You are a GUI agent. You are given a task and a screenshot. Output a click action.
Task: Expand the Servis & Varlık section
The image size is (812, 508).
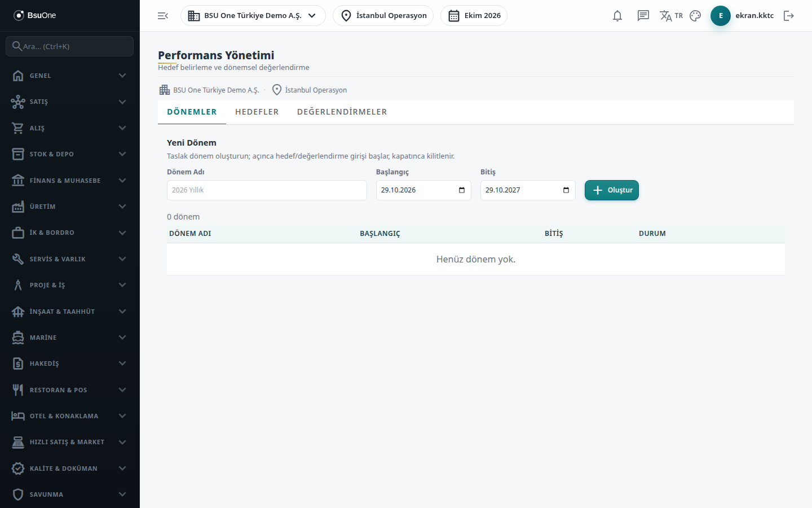[70, 259]
